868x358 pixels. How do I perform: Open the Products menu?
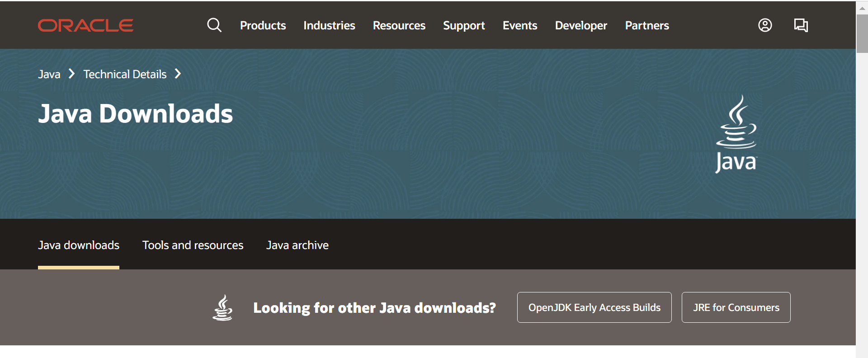click(x=263, y=25)
